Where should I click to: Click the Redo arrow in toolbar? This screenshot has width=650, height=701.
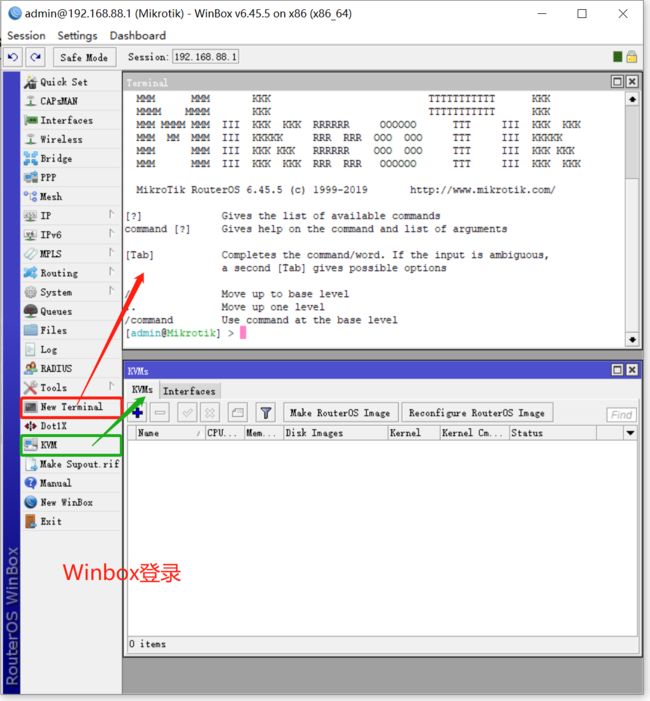coord(35,57)
